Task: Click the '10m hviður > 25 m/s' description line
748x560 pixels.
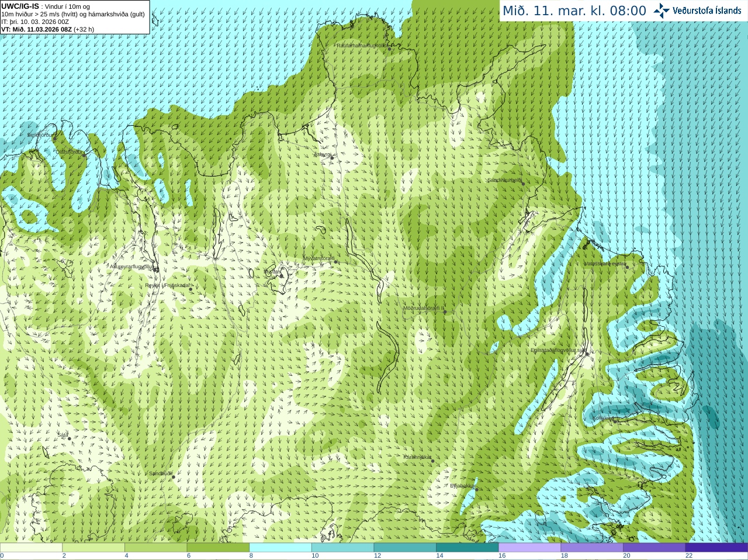Action: pos(73,14)
